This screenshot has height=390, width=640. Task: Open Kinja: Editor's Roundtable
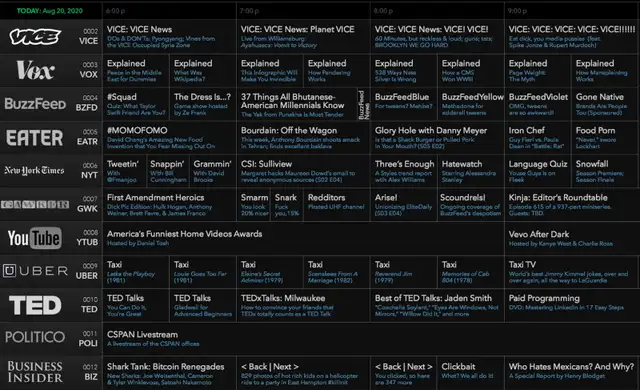point(572,204)
